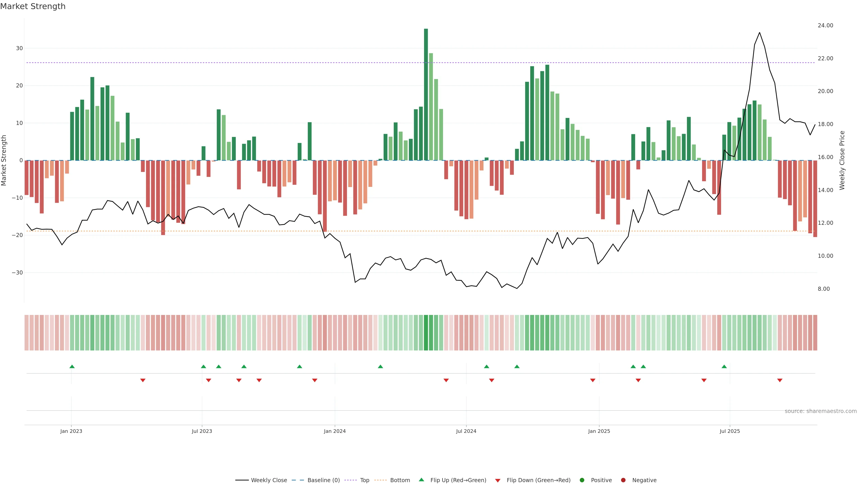
Task: Click the tallest dark green strength bar
Action: pyautogui.click(x=426, y=94)
